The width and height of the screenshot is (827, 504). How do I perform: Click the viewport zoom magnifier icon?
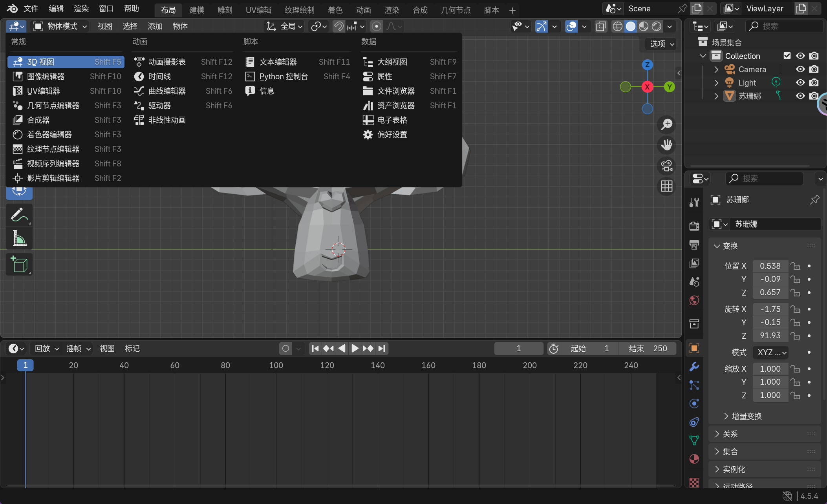click(666, 125)
